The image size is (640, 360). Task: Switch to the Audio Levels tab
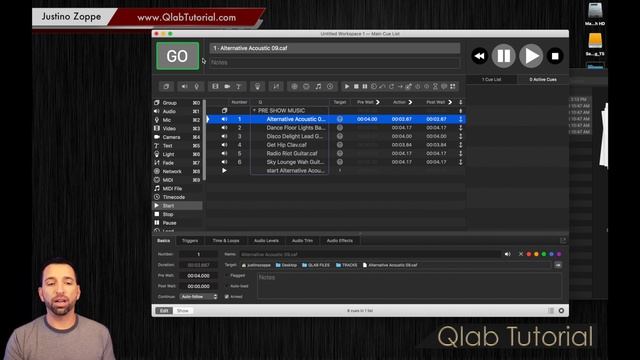coord(266,241)
